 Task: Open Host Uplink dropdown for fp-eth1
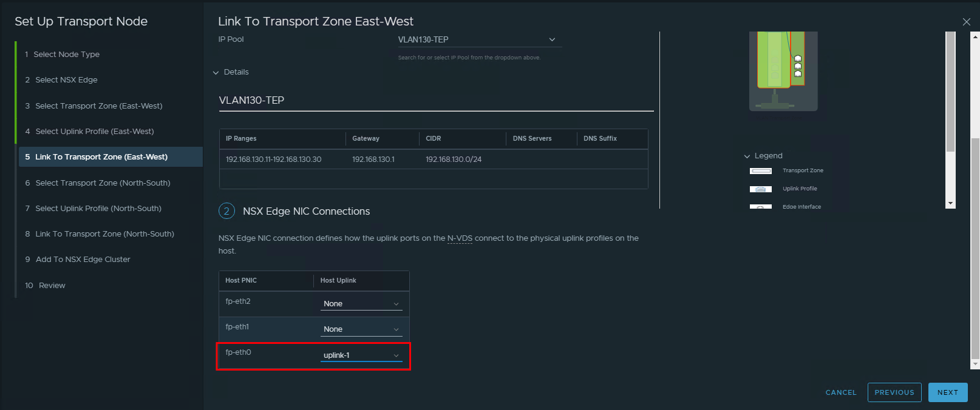pyautogui.click(x=361, y=329)
